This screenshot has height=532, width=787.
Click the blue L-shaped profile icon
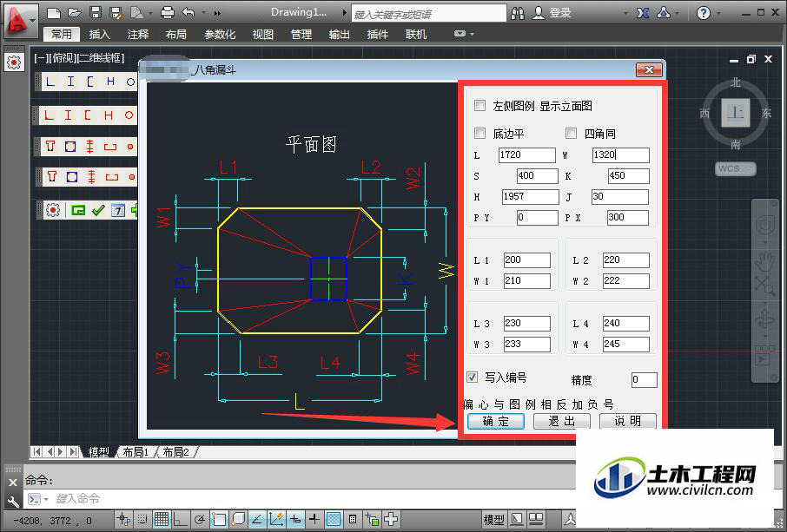coord(50,82)
